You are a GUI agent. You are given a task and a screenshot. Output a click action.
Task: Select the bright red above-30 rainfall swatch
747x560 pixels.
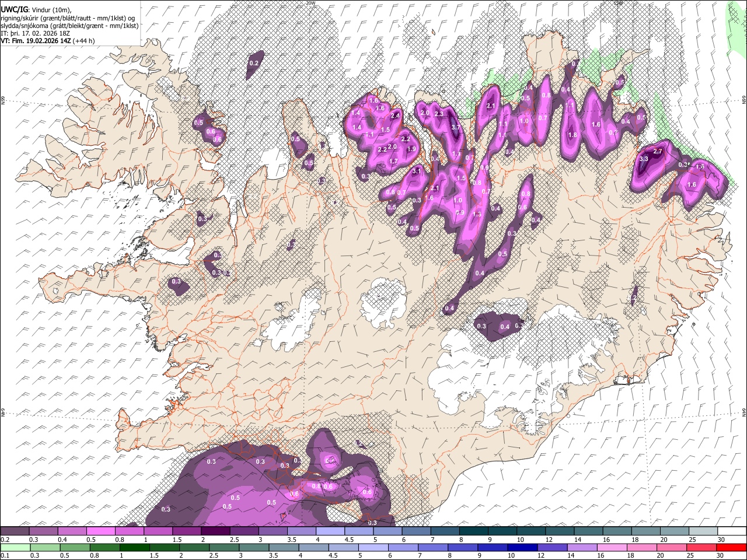click(x=732, y=547)
